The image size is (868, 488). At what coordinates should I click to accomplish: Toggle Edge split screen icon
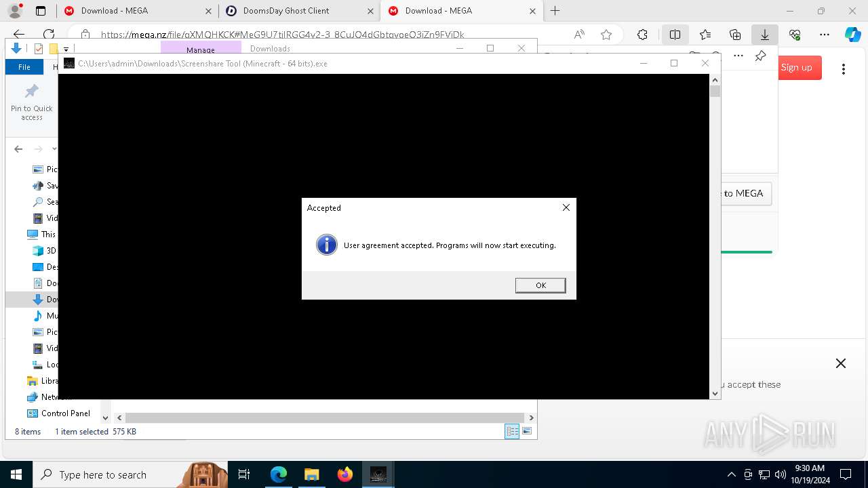(675, 35)
